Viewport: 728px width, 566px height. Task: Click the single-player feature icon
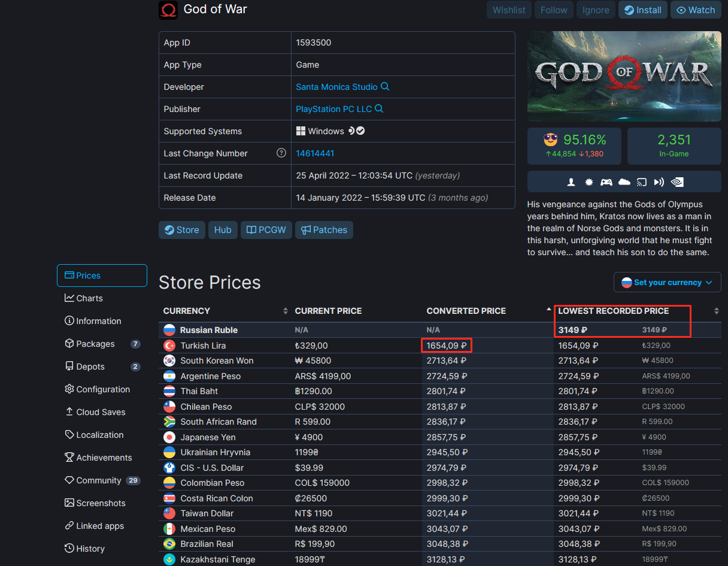coord(572,182)
